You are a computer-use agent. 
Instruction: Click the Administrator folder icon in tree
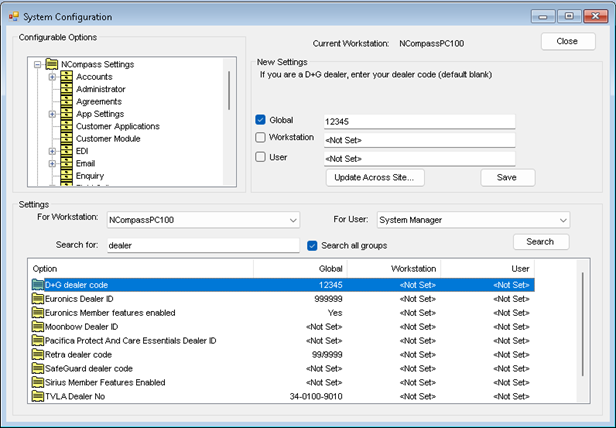66,89
